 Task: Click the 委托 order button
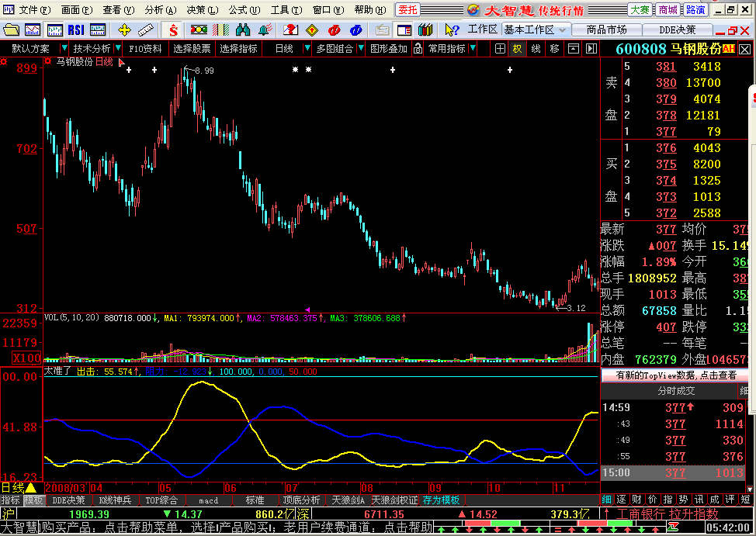(x=407, y=9)
